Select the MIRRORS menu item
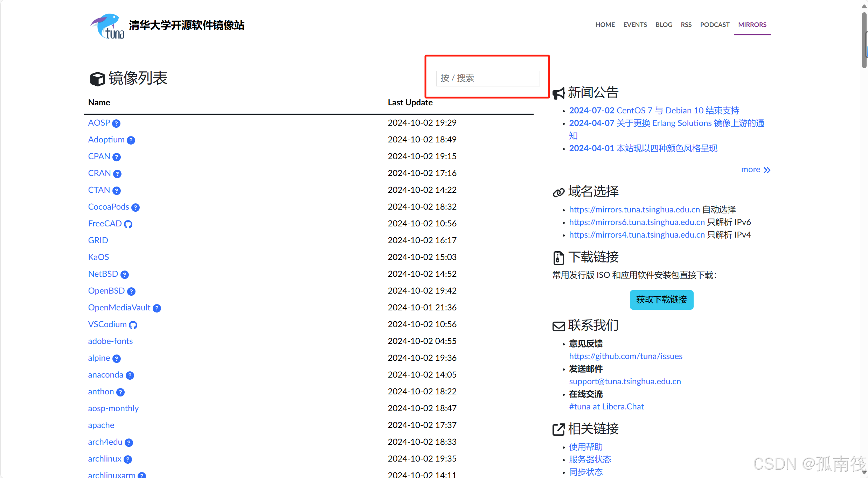Screen dimensions: 868x478 pyautogui.click(x=752, y=25)
